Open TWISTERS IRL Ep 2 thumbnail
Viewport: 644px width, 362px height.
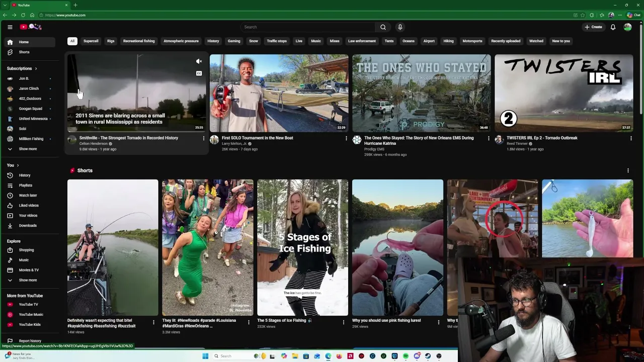[x=563, y=93]
